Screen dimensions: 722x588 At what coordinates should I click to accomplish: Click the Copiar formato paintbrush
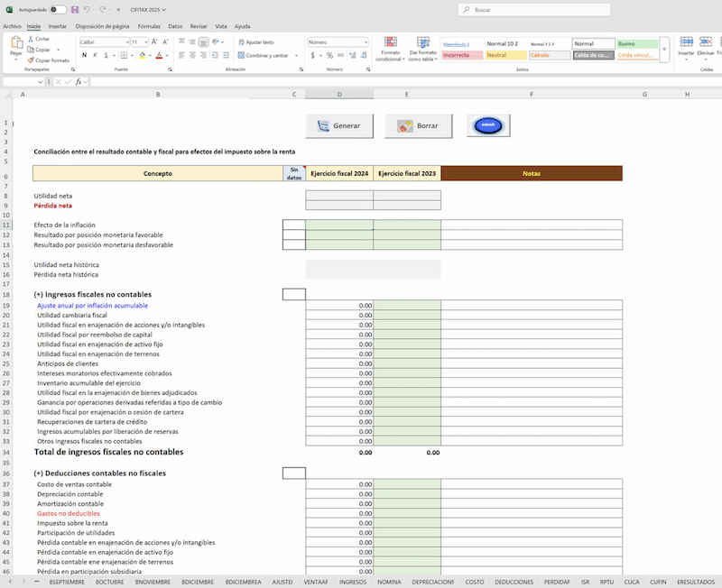tap(32, 60)
